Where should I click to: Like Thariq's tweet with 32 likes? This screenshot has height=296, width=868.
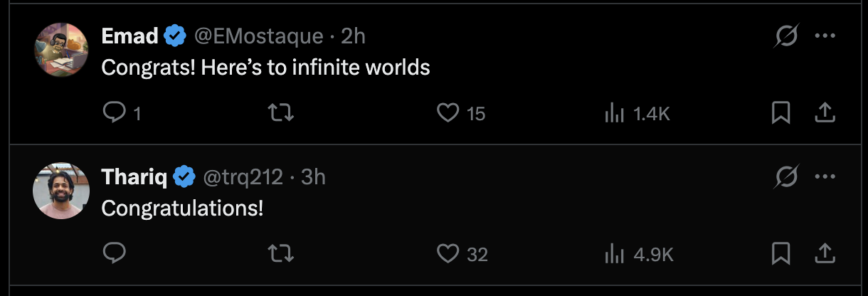pos(448,253)
